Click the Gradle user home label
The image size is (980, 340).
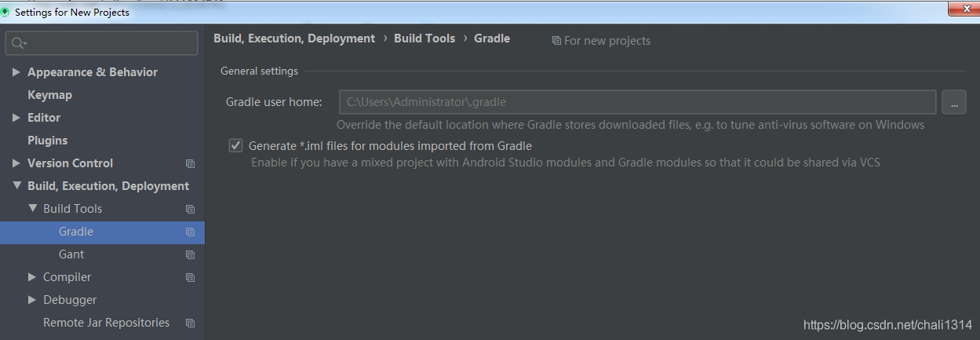click(x=274, y=102)
